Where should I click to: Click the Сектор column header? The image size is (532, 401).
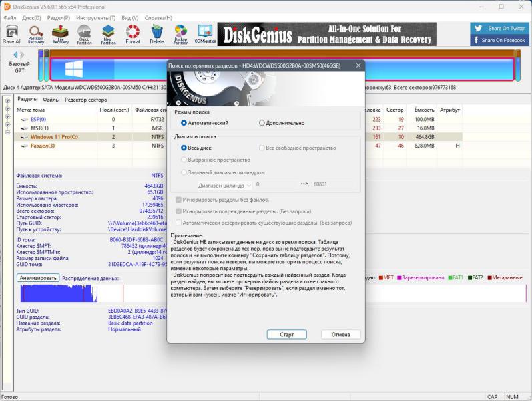[395, 110]
